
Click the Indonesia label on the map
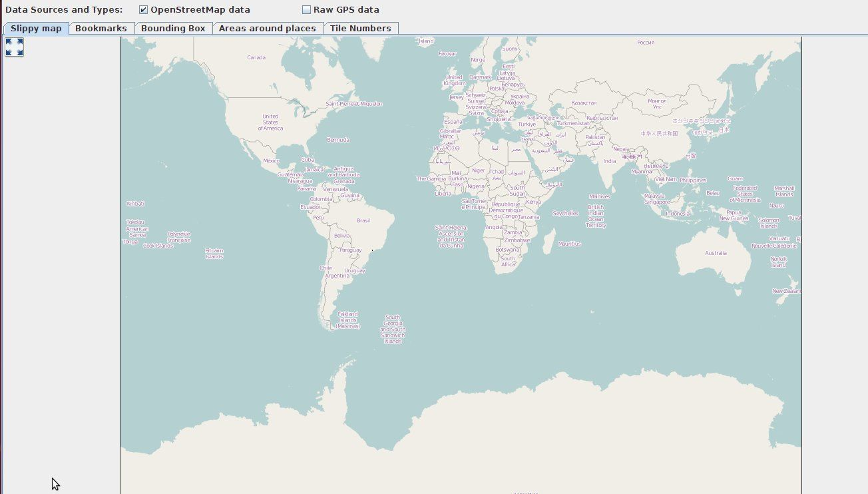click(678, 214)
